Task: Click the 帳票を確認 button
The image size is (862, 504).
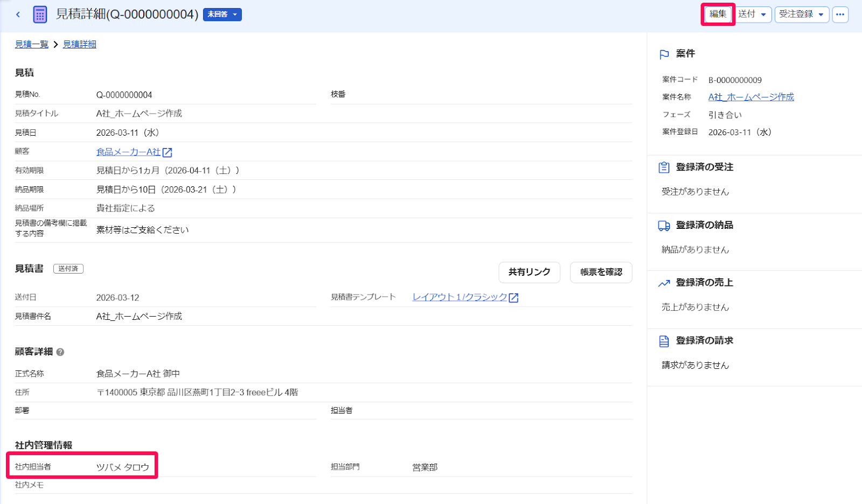Action: tap(601, 272)
